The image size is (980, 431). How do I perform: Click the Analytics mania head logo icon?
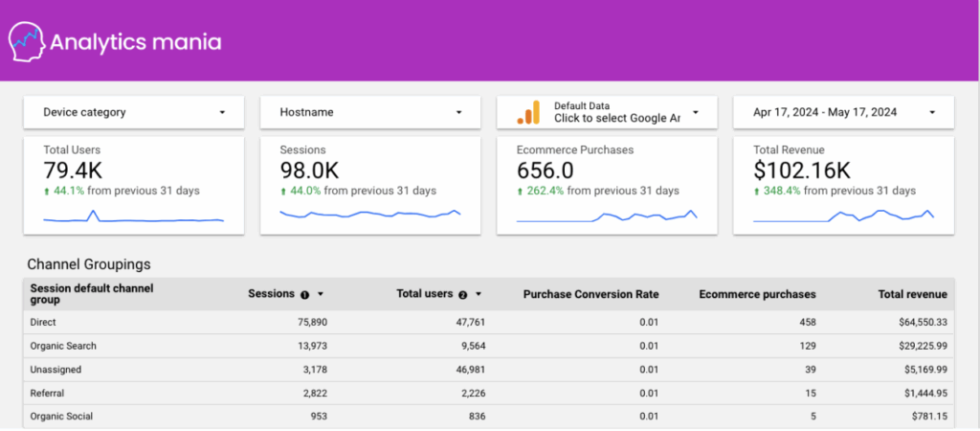tap(27, 41)
